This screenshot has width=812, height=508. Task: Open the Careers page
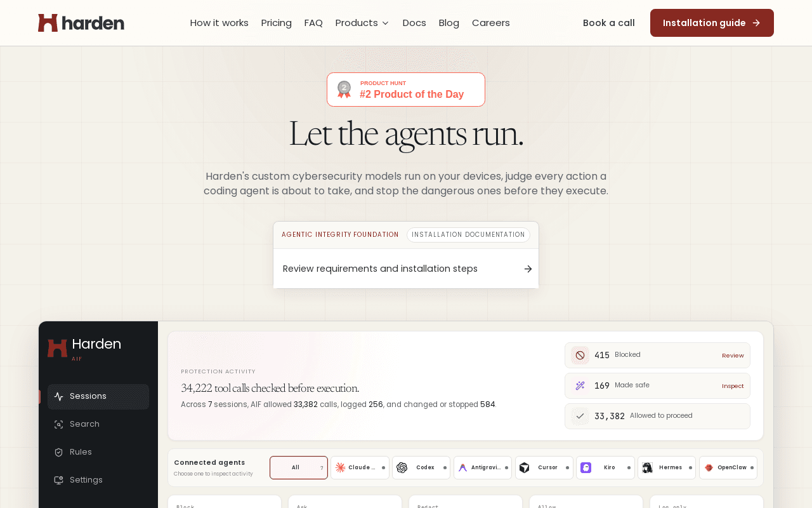click(491, 23)
